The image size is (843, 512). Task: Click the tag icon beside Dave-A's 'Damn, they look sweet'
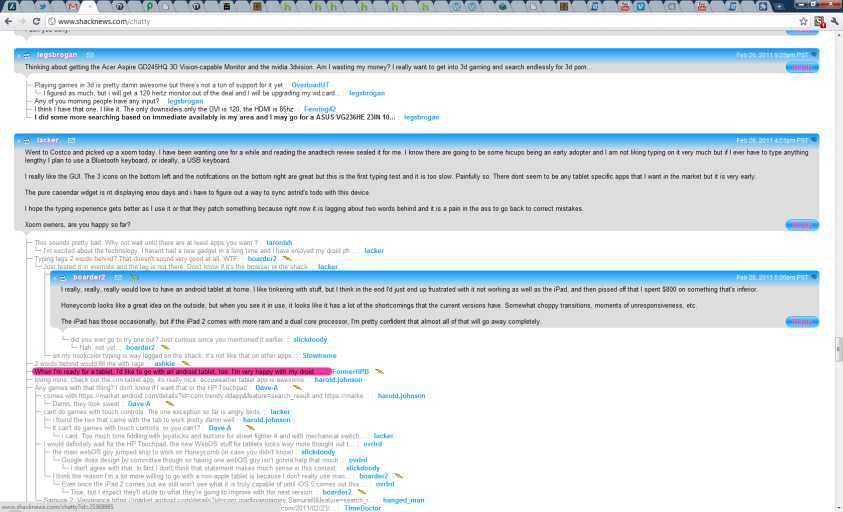click(169, 404)
